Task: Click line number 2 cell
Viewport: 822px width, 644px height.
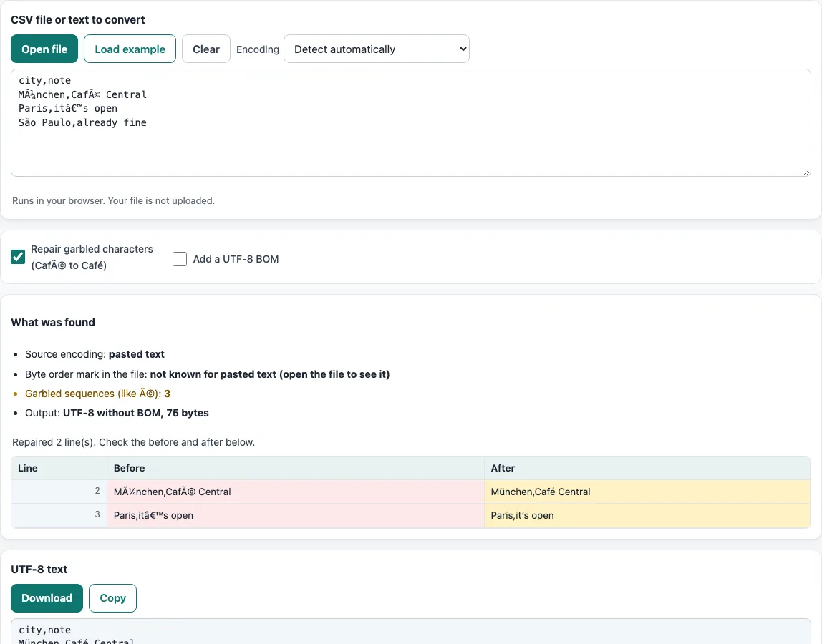Action: (59, 492)
